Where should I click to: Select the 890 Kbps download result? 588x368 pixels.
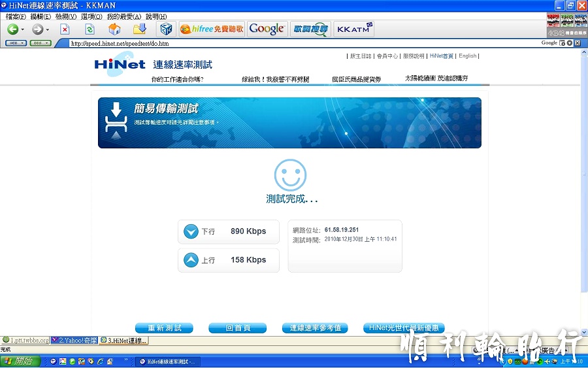pyautogui.click(x=248, y=231)
